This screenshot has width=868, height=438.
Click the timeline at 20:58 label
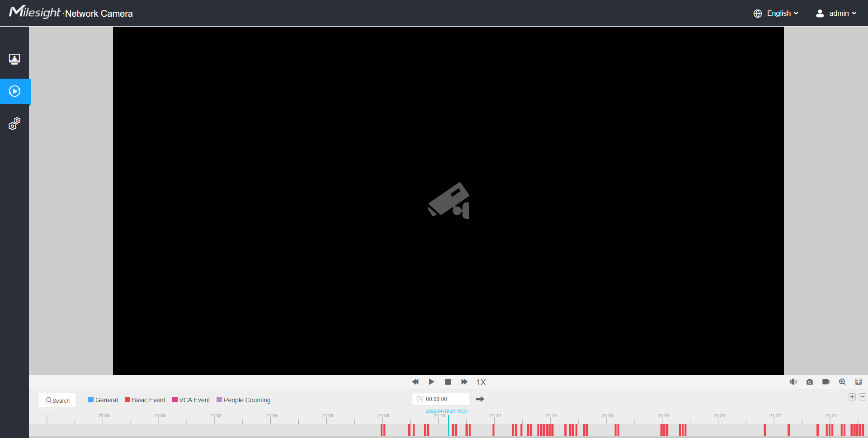[104, 416]
